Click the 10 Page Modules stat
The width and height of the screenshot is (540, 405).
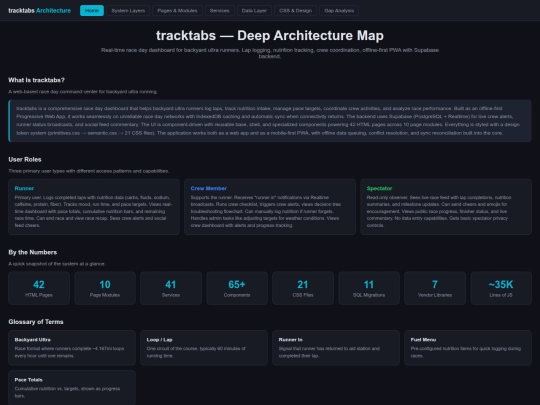(x=105, y=288)
